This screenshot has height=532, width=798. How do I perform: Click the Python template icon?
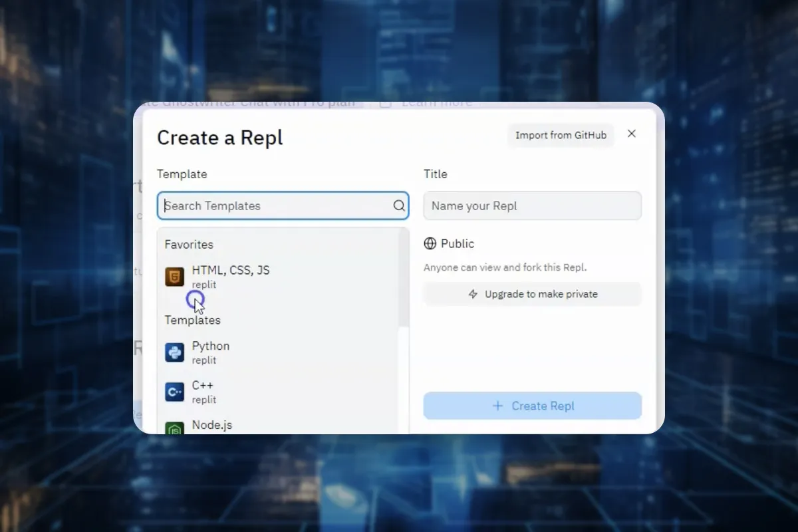174,352
